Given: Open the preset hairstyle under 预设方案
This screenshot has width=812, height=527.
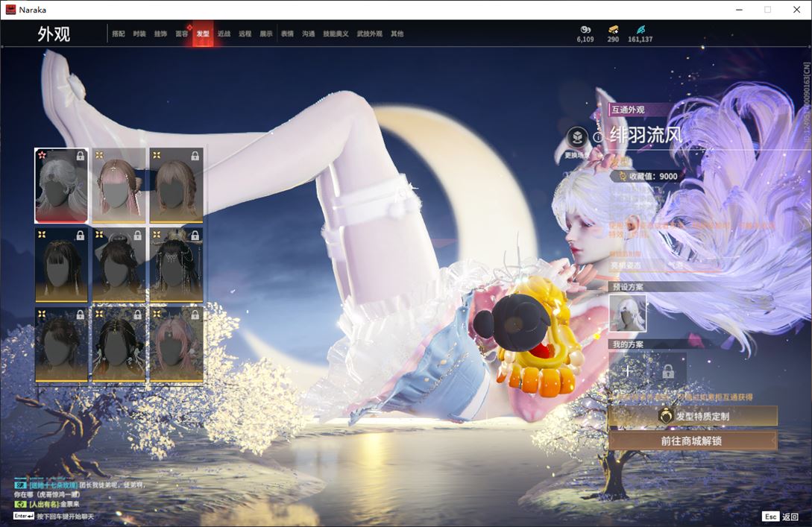Looking at the screenshot, I should coord(628,312).
